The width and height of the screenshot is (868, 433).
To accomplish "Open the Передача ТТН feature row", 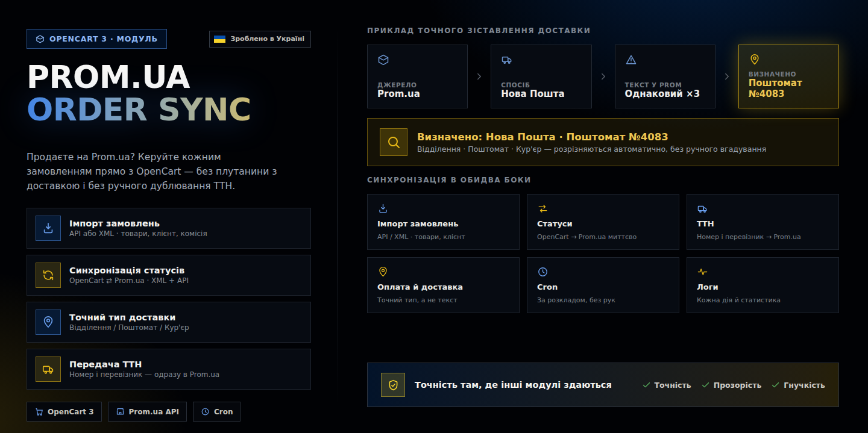I will pos(169,369).
